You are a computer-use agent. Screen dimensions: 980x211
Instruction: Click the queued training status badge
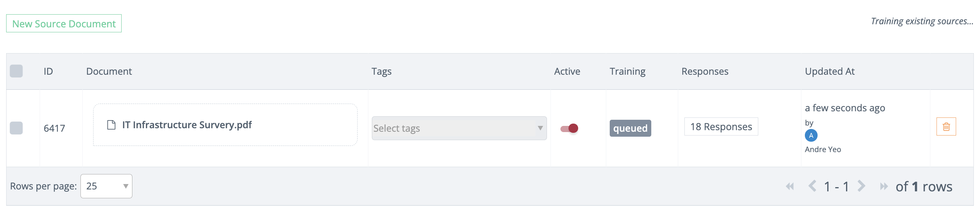pyautogui.click(x=630, y=128)
